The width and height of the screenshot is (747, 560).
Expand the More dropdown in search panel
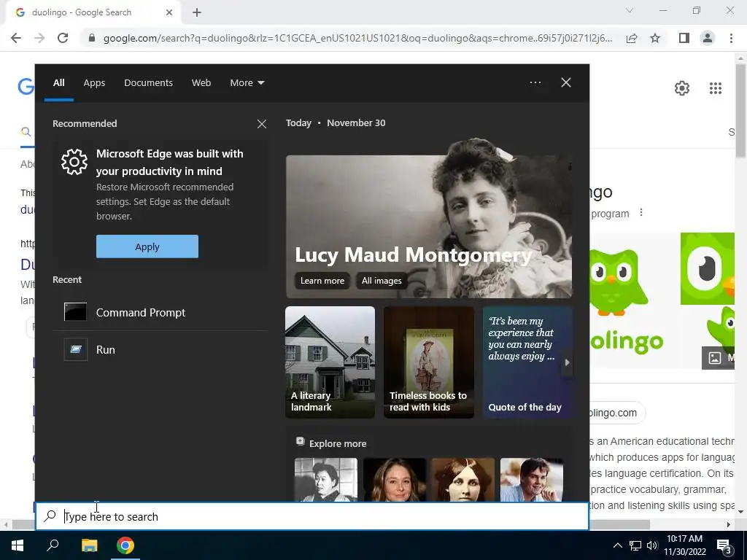tap(247, 83)
